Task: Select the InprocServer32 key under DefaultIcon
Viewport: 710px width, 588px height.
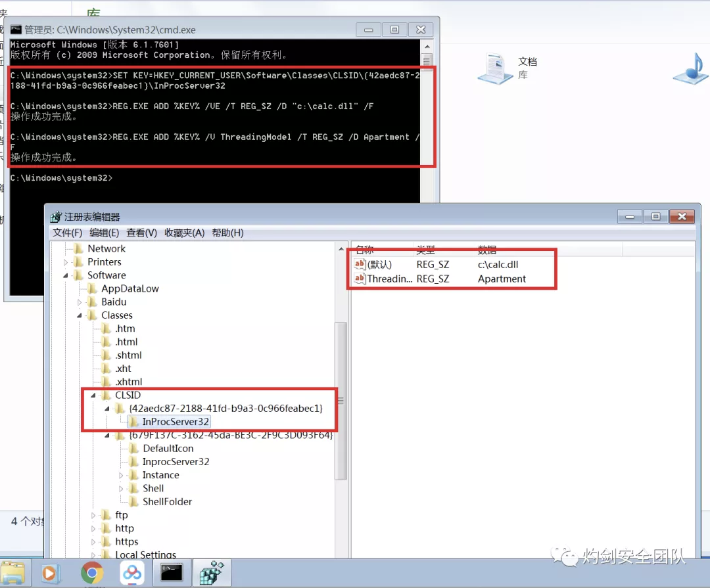Action: click(x=176, y=462)
